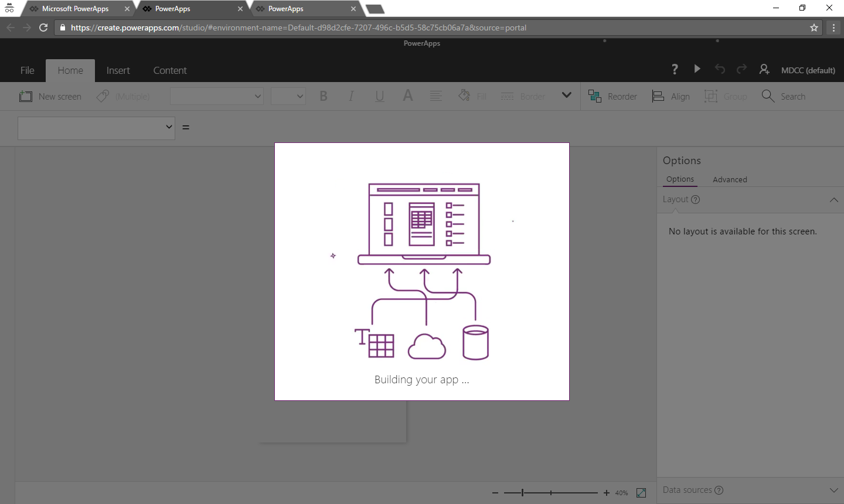Screen dimensions: 844x504
Task: Open the property selector dropdown
Action: pos(97,128)
